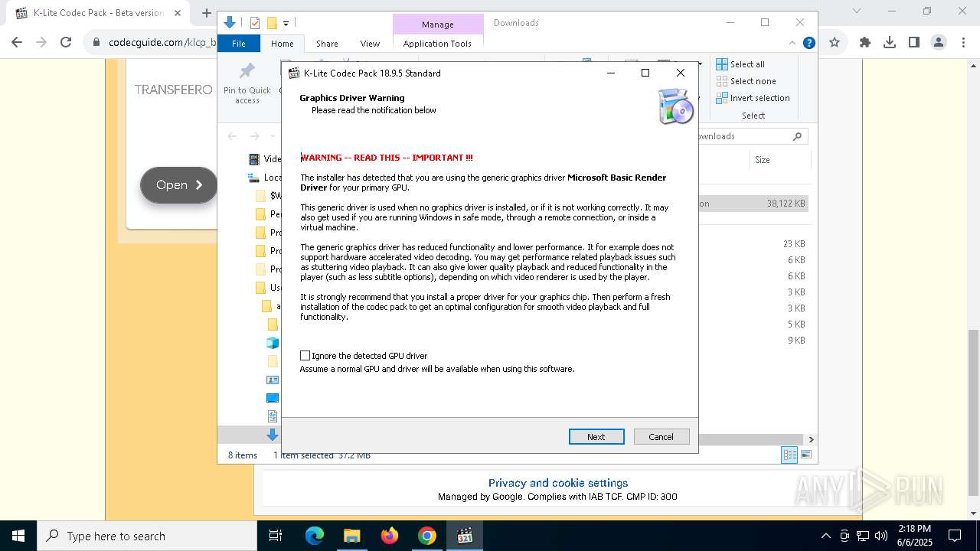Click the 23 KB file size cell
The width and height of the screenshot is (980, 551).
[x=794, y=244]
